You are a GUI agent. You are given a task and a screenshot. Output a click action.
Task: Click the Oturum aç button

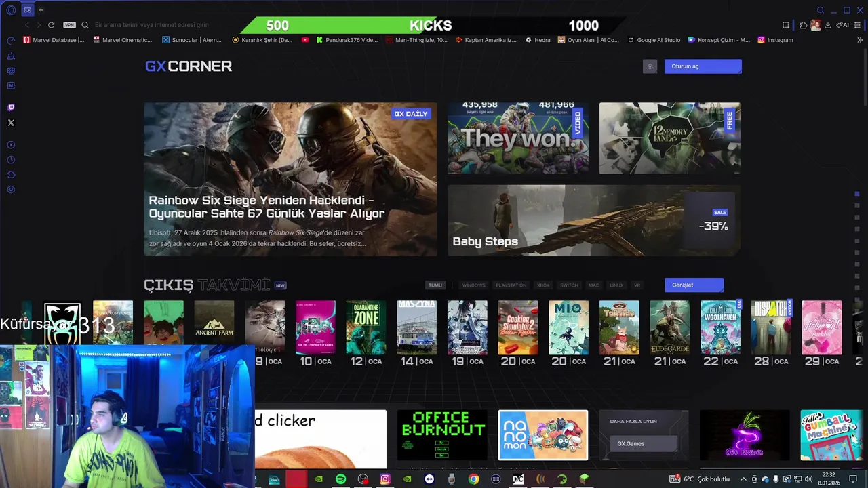(x=703, y=66)
